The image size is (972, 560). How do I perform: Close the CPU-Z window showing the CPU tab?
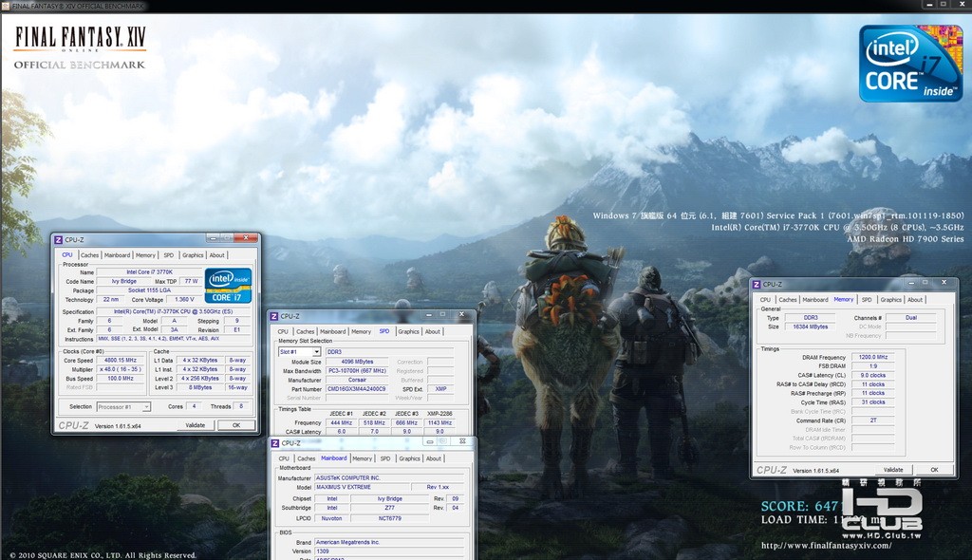coord(246,237)
